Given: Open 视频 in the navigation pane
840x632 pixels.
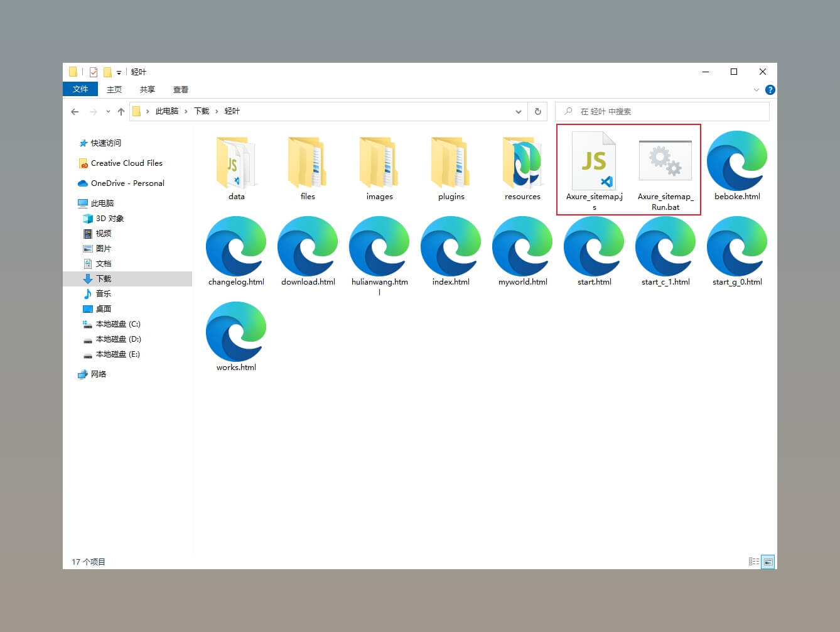Looking at the screenshot, I should [x=104, y=234].
